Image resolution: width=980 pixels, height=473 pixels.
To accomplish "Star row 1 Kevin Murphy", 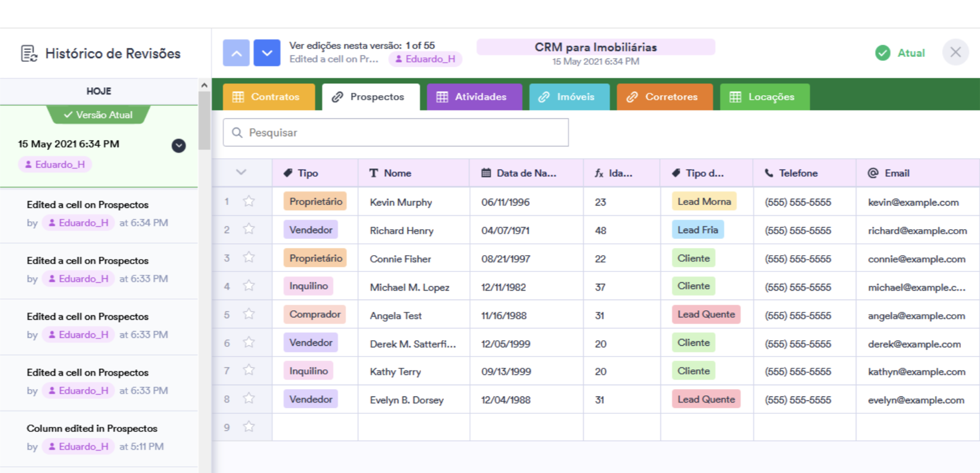I will click(x=249, y=201).
